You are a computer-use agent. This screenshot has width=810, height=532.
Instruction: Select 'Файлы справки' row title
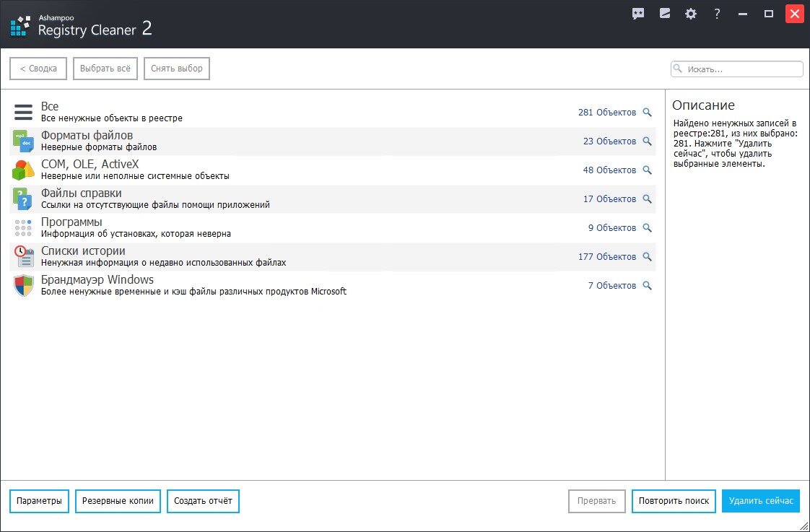tap(81, 193)
